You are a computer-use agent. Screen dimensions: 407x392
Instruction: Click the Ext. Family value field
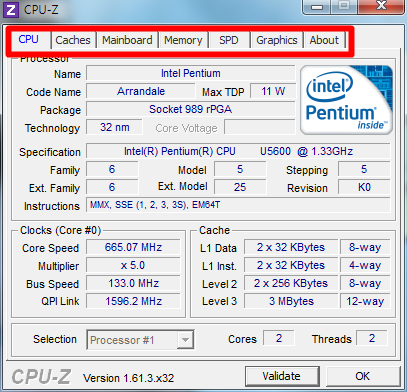112,187
